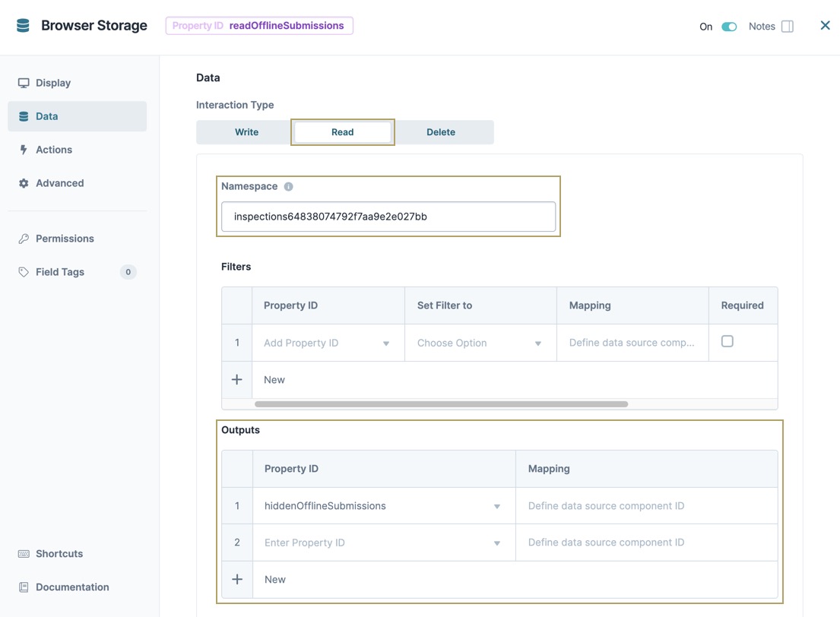This screenshot has width=840, height=617.
Task: Click the Property ID readOfflineSubmissions field
Action: (x=259, y=26)
